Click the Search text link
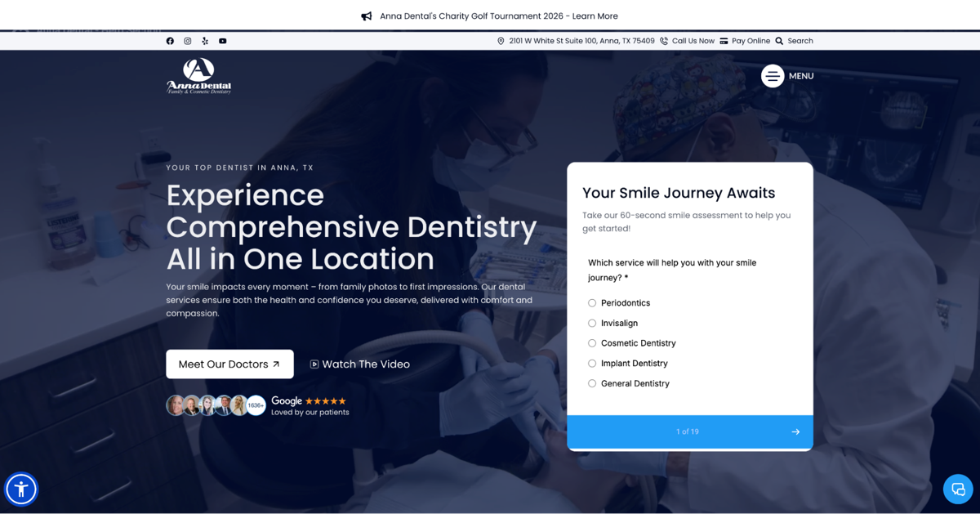This screenshot has height=514, width=980. point(800,41)
